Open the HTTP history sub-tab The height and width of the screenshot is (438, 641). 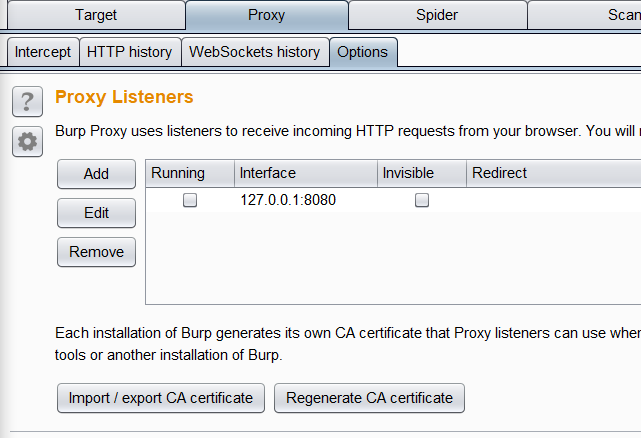tap(130, 52)
